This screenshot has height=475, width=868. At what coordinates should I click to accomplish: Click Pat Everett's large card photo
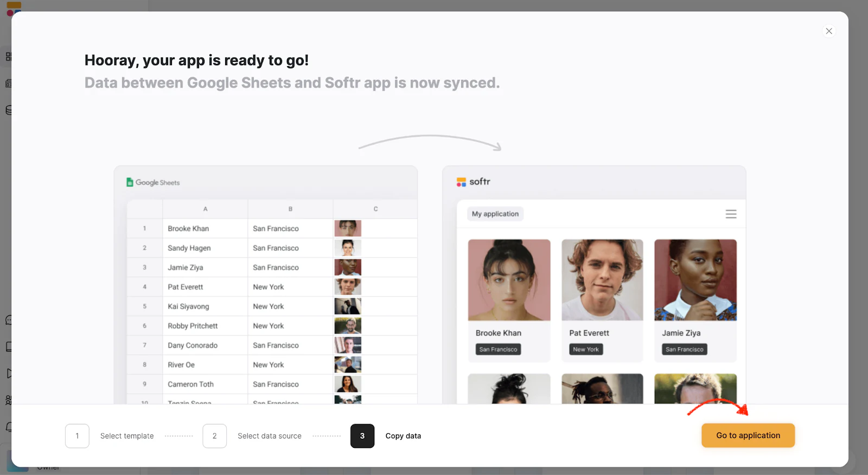point(602,280)
